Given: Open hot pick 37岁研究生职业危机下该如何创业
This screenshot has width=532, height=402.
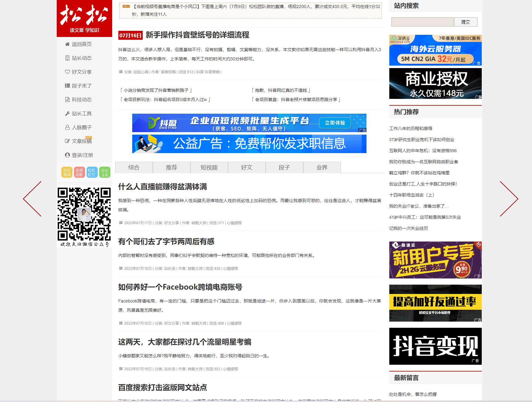Looking at the screenshot, I should (422, 140).
